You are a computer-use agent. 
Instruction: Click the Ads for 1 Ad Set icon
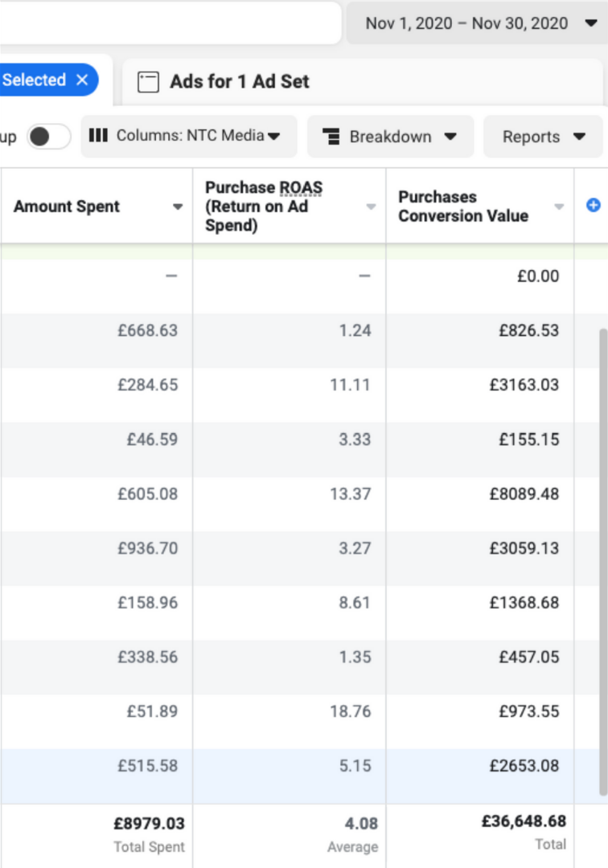click(x=148, y=82)
